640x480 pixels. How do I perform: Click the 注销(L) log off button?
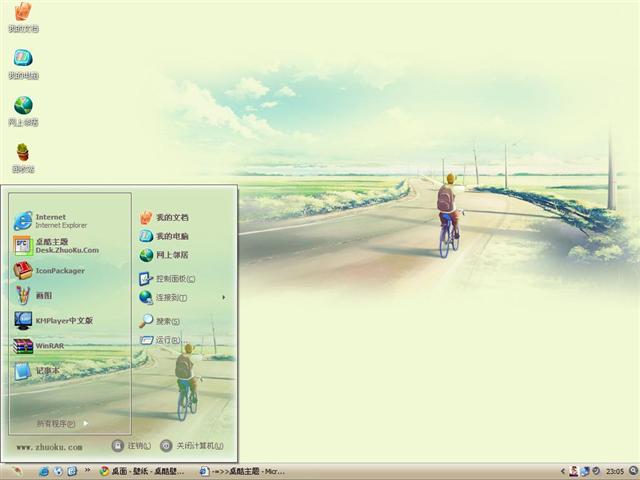(x=131, y=446)
